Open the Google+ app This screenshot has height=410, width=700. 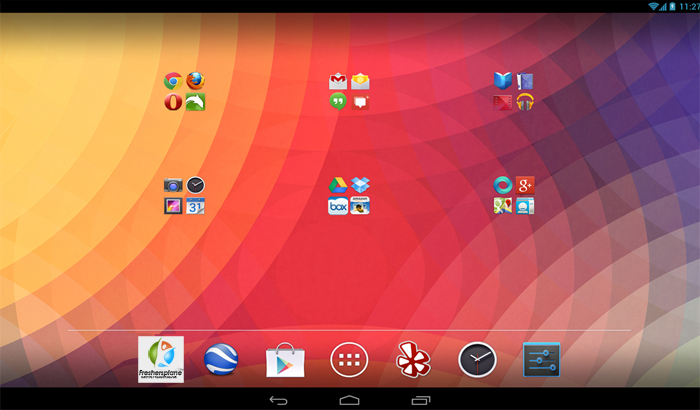click(525, 185)
